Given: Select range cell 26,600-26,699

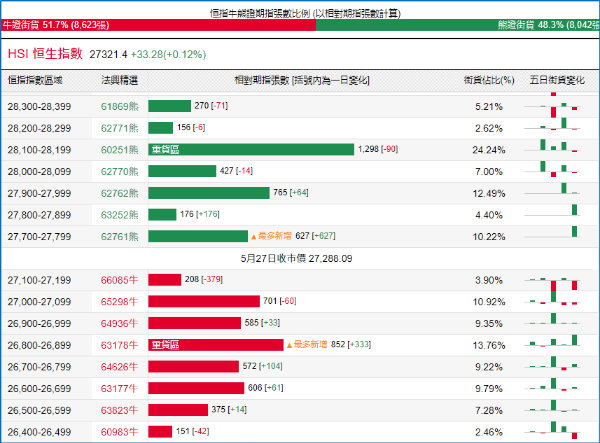Looking at the screenshot, I should coord(39,389).
